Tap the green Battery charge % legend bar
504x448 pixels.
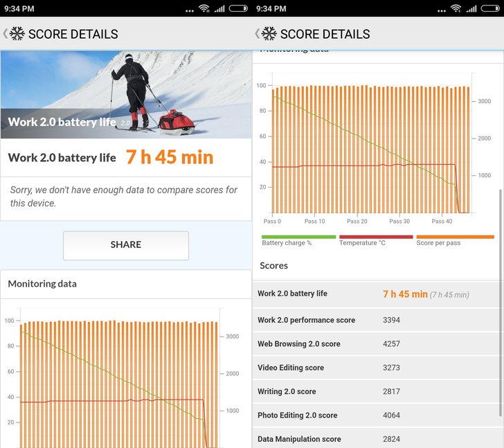tap(298, 237)
